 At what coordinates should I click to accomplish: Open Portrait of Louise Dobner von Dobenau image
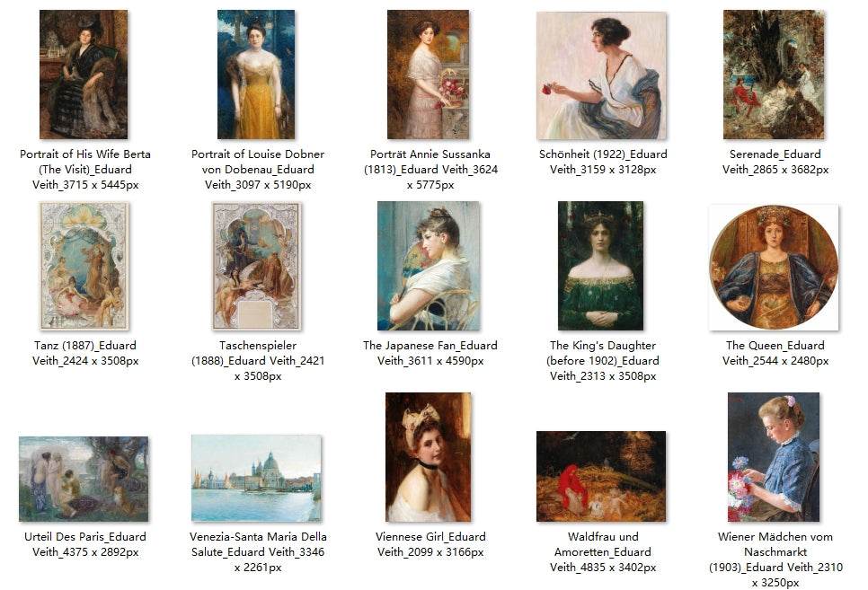(256, 75)
